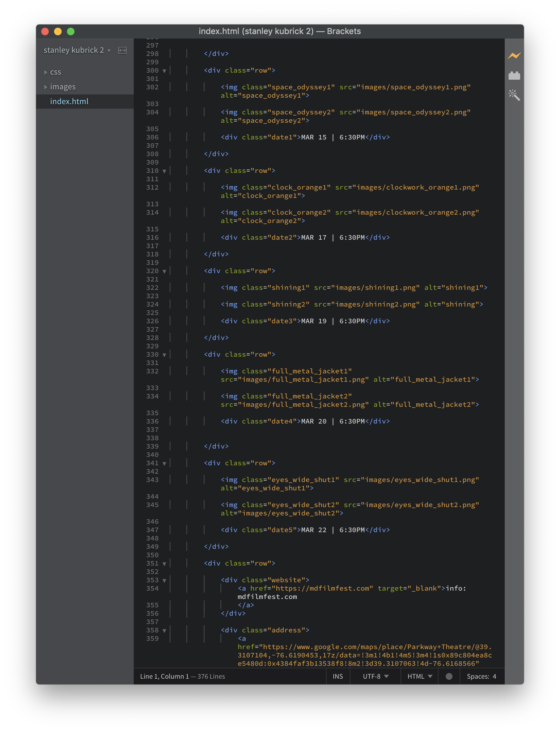Open the Extension Manager brick icon
This screenshot has width=560, height=732.
pos(514,76)
